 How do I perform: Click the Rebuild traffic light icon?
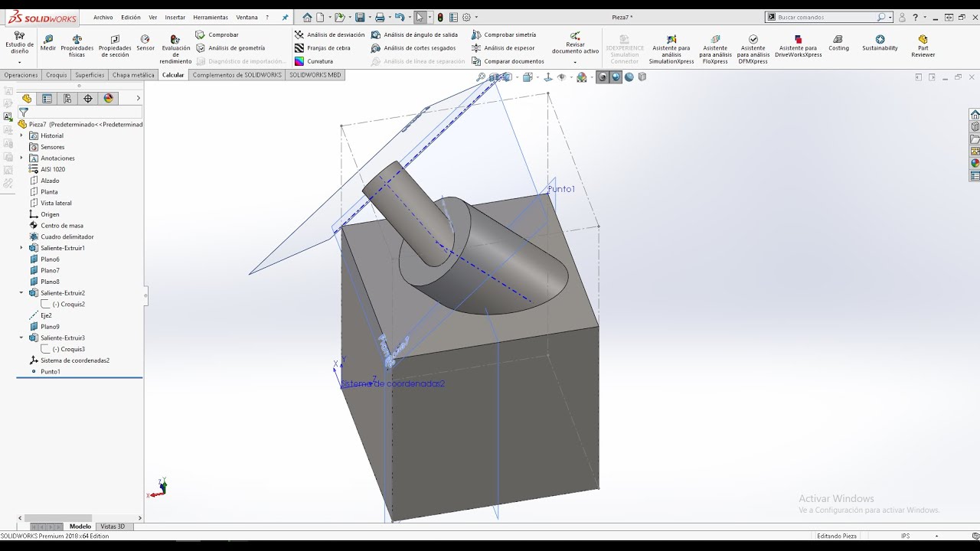coord(440,17)
